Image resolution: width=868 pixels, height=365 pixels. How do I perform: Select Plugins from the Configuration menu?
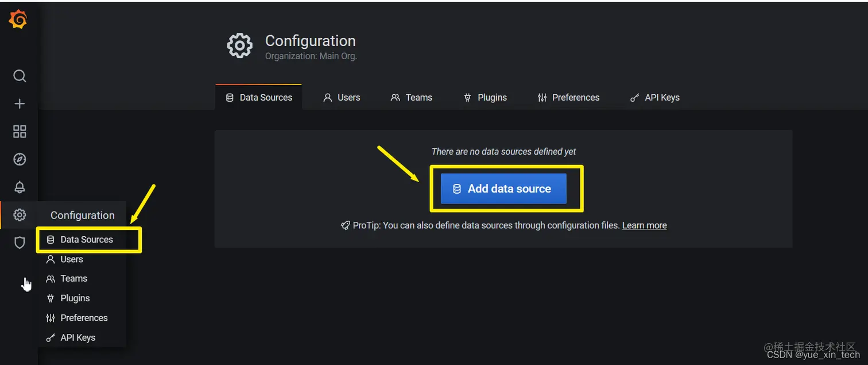[x=75, y=298]
